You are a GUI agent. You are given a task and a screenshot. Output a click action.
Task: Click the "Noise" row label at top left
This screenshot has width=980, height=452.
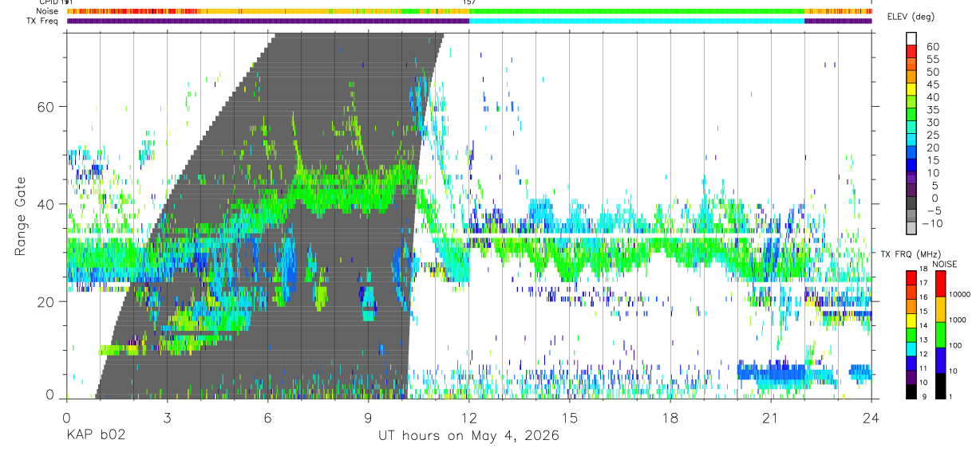tap(48, 11)
